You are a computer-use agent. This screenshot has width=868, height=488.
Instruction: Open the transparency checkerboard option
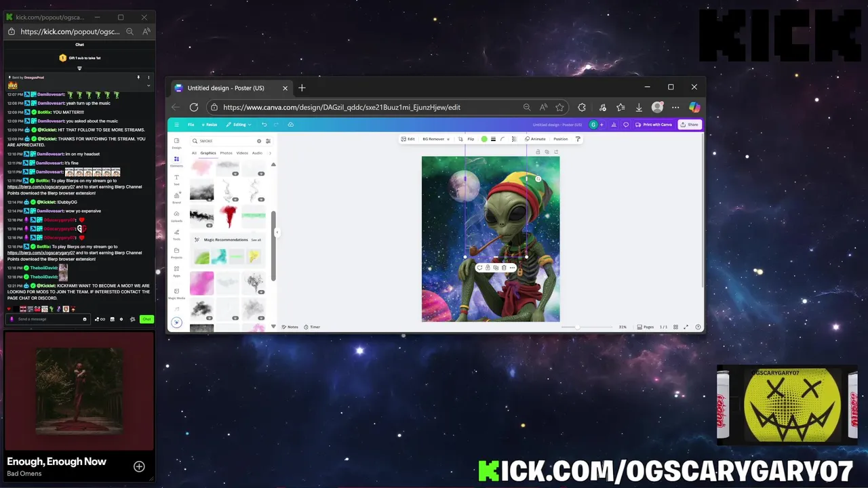(514, 139)
